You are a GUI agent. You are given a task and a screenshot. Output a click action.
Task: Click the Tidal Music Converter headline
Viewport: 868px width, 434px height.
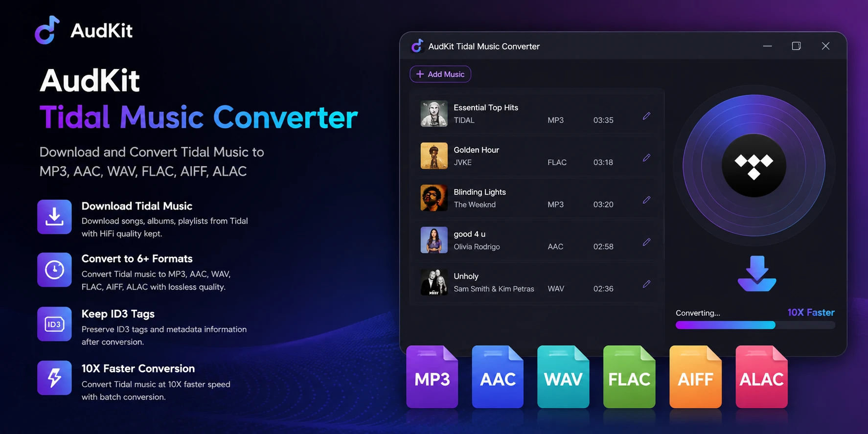[199, 117]
